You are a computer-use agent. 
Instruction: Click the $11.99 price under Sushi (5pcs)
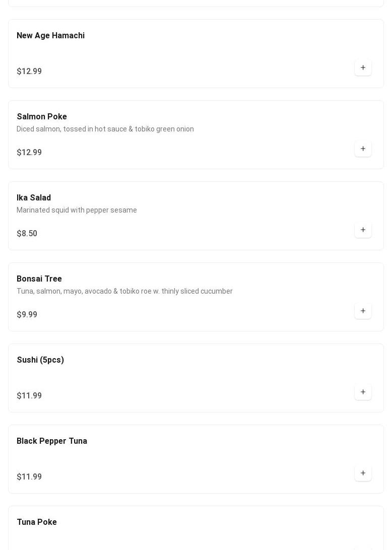(29, 396)
